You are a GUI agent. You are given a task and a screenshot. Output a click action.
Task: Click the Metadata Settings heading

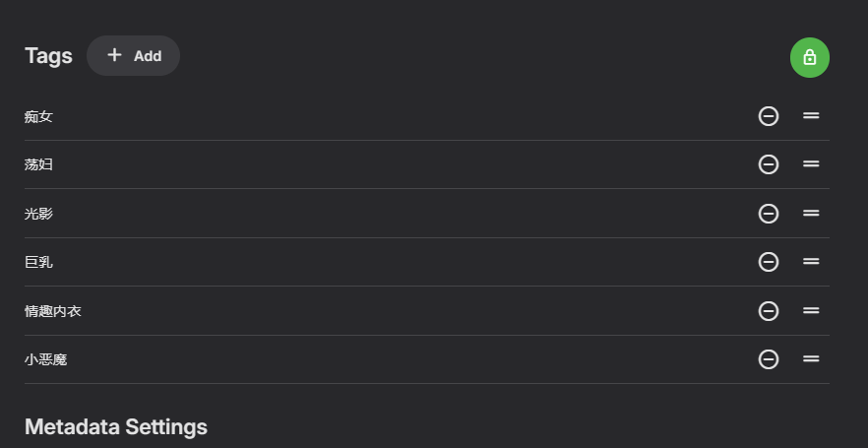(116, 426)
